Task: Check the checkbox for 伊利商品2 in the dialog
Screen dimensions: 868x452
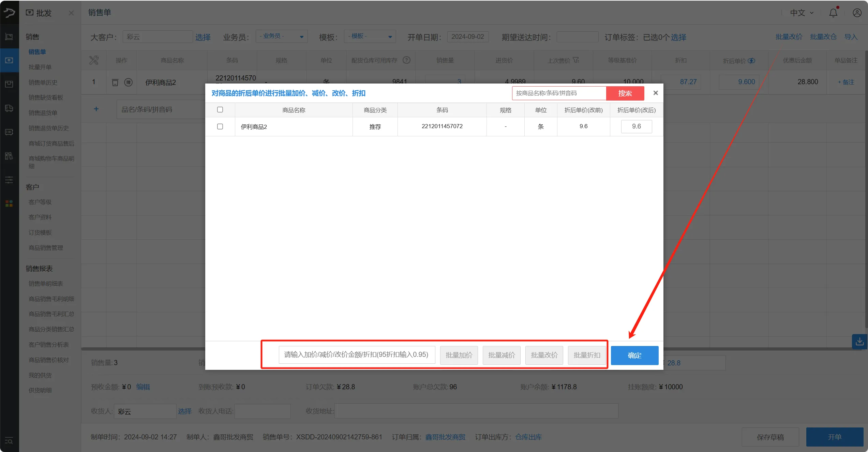Action: tap(220, 126)
